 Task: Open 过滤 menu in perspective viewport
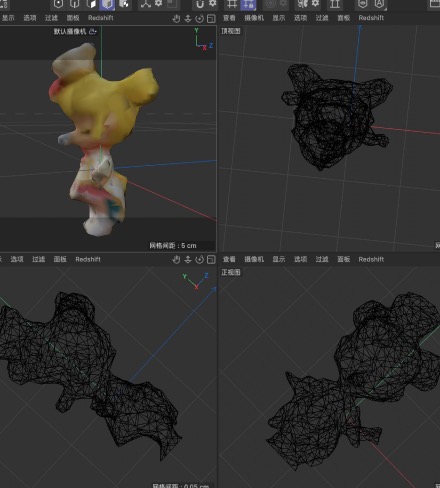(x=51, y=18)
